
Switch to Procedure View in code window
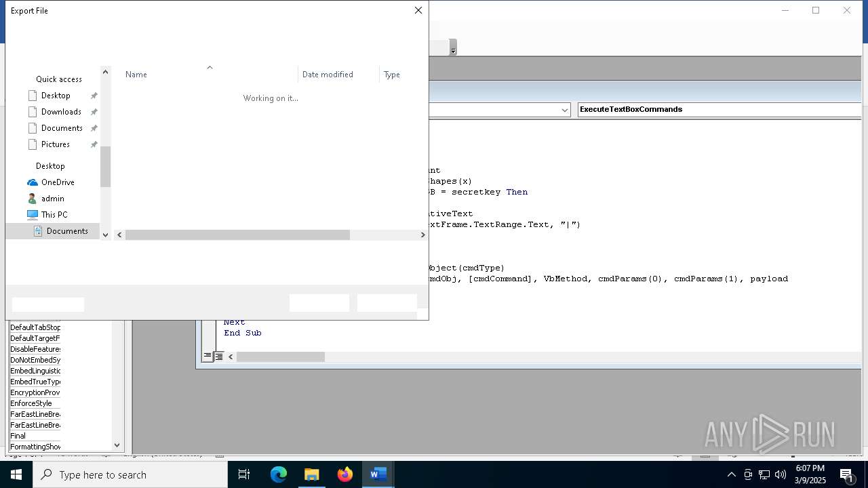[x=208, y=357]
